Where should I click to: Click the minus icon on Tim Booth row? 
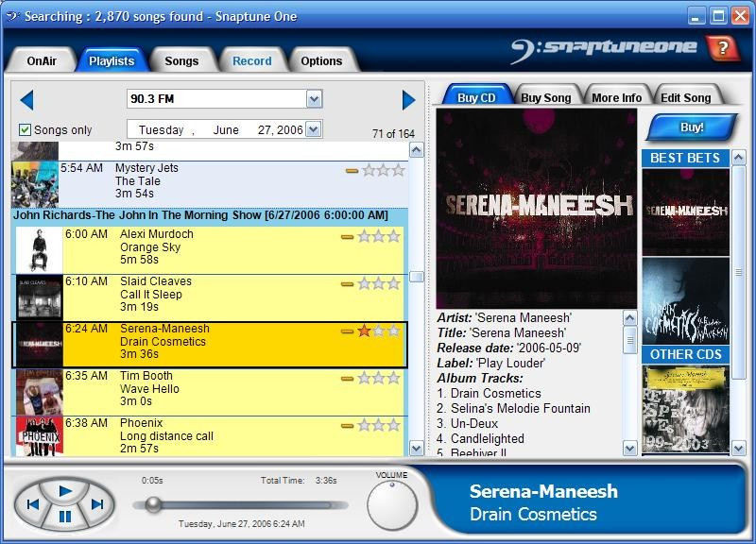click(347, 379)
